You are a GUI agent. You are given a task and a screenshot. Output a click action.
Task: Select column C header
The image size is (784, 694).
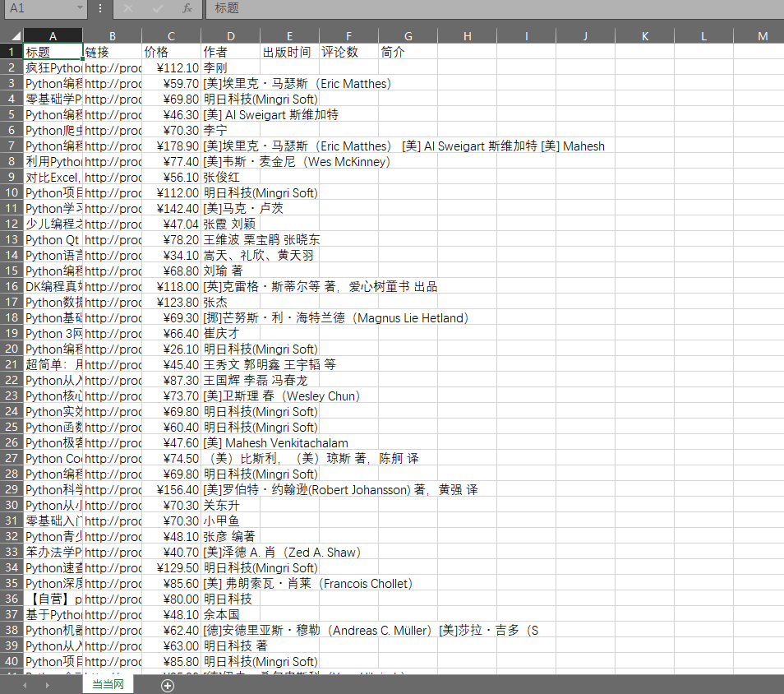pyautogui.click(x=172, y=36)
